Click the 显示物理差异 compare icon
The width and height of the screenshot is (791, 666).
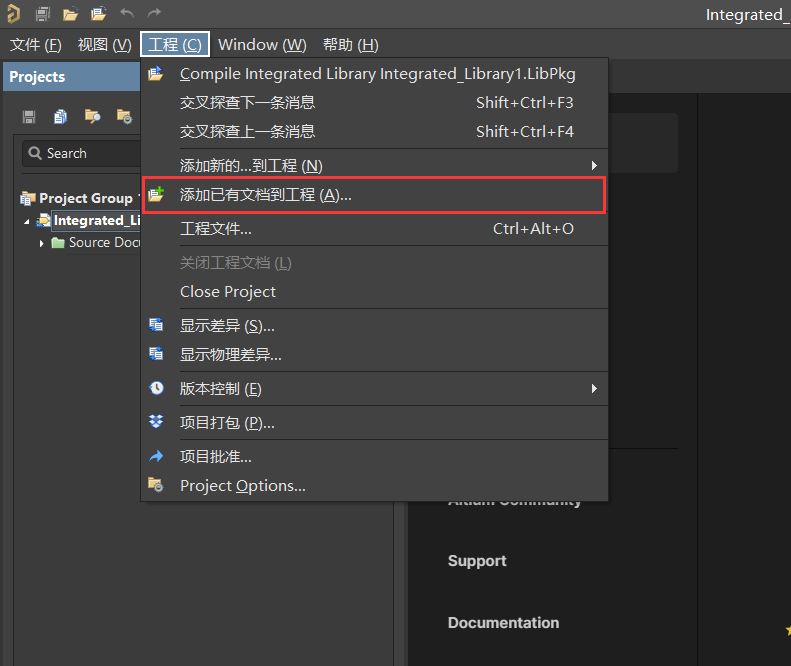click(156, 354)
